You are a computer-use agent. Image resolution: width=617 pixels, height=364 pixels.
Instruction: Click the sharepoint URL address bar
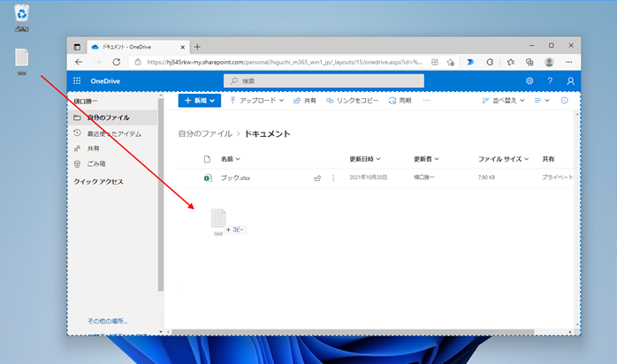click(x=284, y=62)
